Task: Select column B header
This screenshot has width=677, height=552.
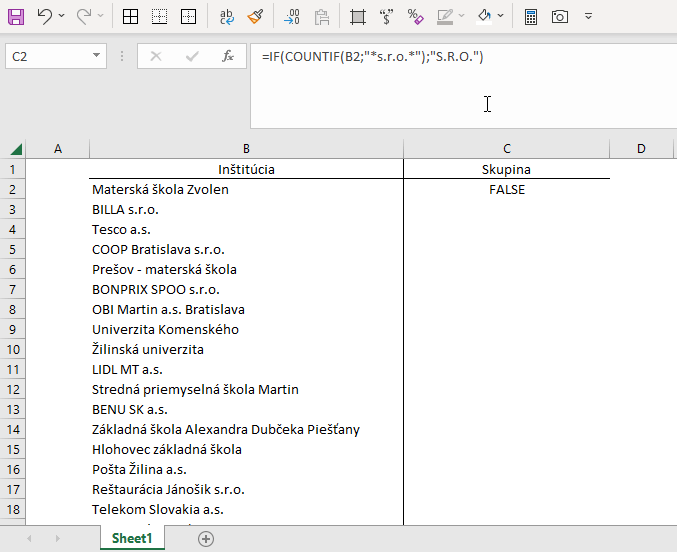Action: [246, 149]
